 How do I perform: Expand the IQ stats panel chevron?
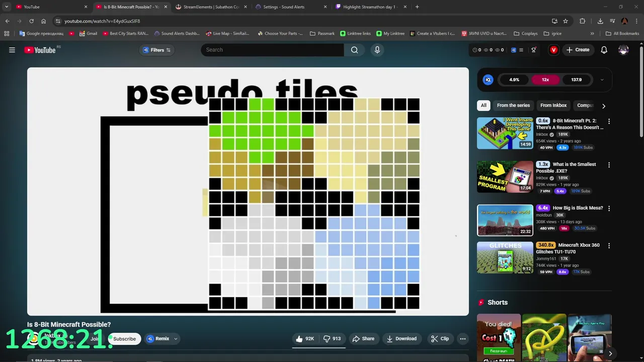click(602, 79)
